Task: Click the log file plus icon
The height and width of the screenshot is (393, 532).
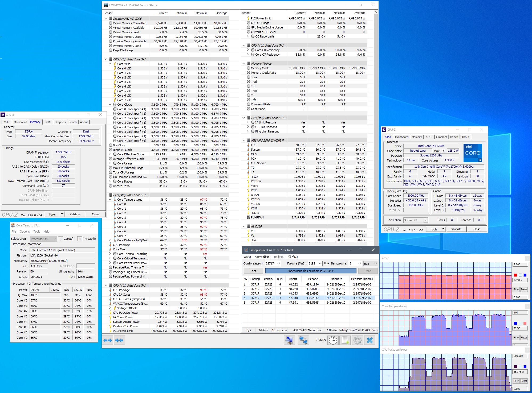Action: [x=346, y=340]
